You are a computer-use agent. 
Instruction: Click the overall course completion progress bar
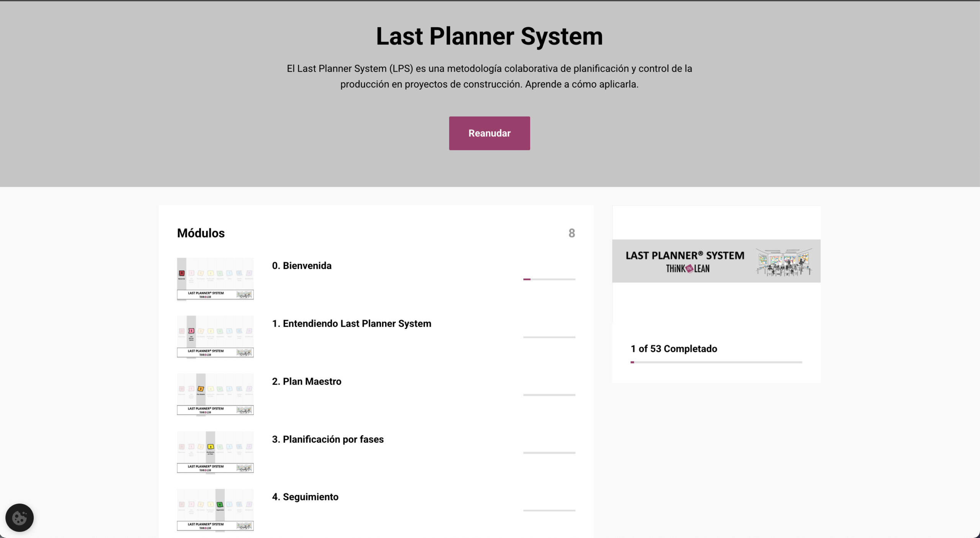click(x=716, y=362)
